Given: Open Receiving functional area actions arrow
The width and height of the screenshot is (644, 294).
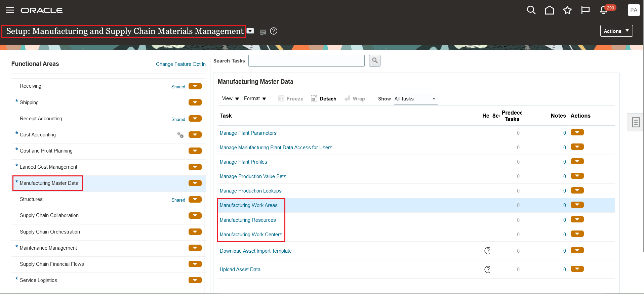Looking at the screenshot, I should (x=195, y=86).
